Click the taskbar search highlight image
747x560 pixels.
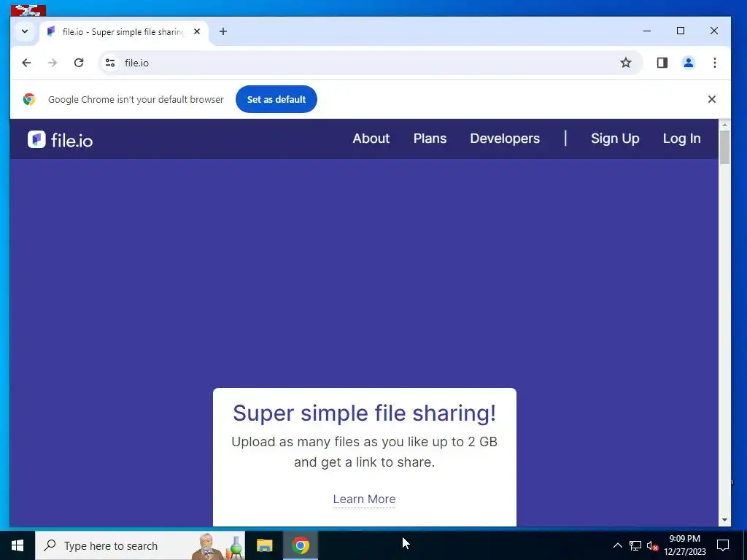[x=217, y=546]
